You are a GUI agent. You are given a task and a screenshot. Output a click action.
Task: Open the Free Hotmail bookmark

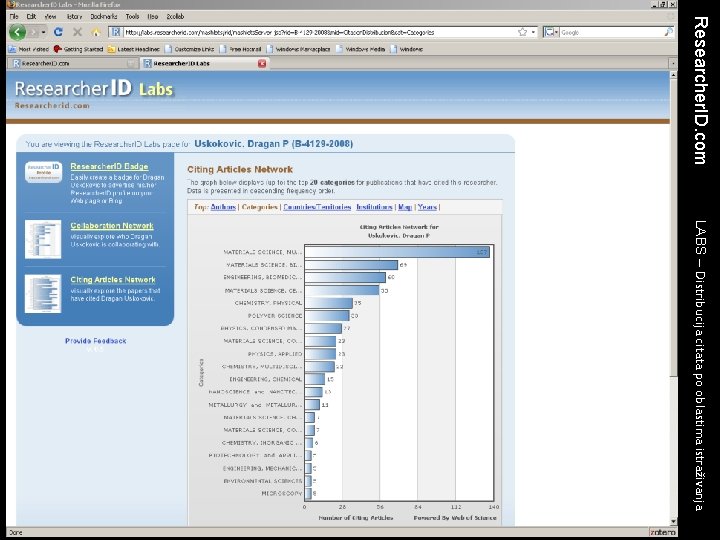(x=241, y=49)
